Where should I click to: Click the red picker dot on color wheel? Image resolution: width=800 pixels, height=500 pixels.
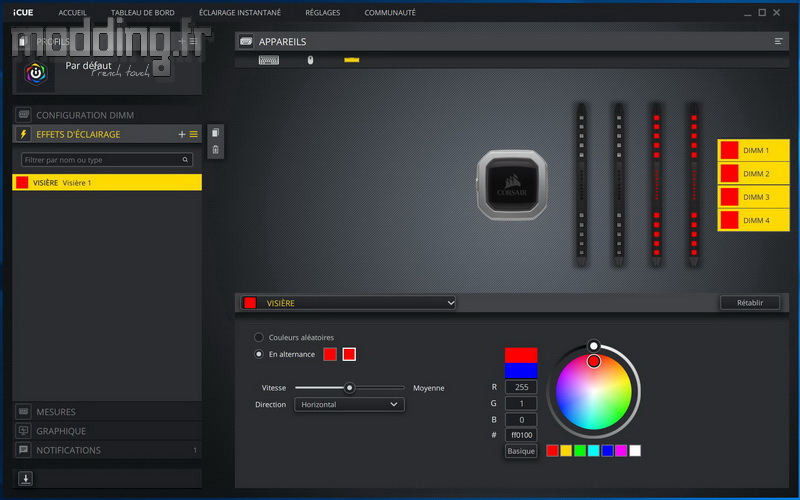click(593, 361)
